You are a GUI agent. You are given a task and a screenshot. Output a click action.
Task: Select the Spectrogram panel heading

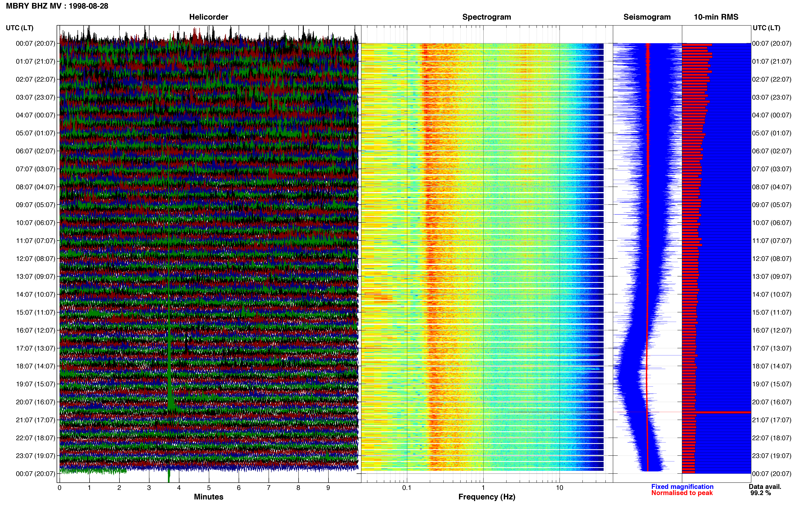coord(487,17)
